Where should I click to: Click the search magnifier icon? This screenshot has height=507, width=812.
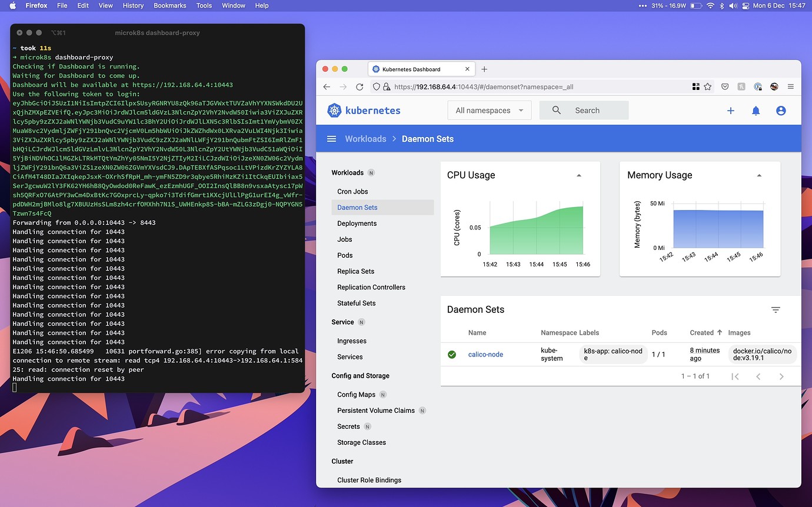click(x=556, y=110)
